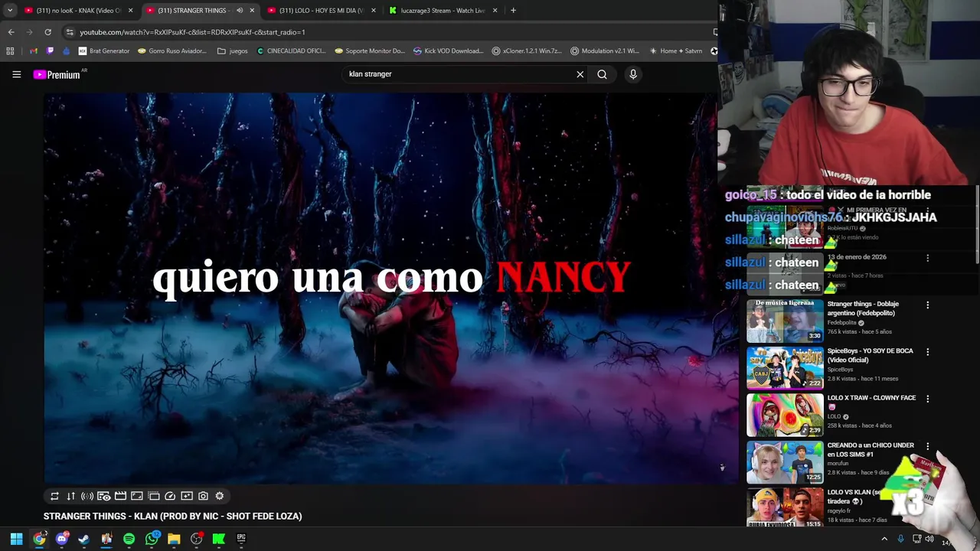
Task: Open the Windows Start menu
Action: click(x=16, y=539)
